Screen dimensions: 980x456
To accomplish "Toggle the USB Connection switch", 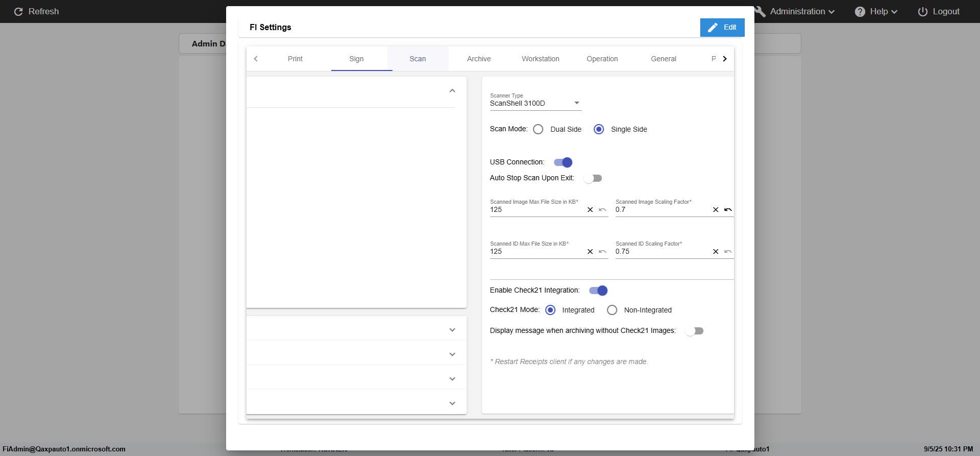I will click(x=563, y=162).
